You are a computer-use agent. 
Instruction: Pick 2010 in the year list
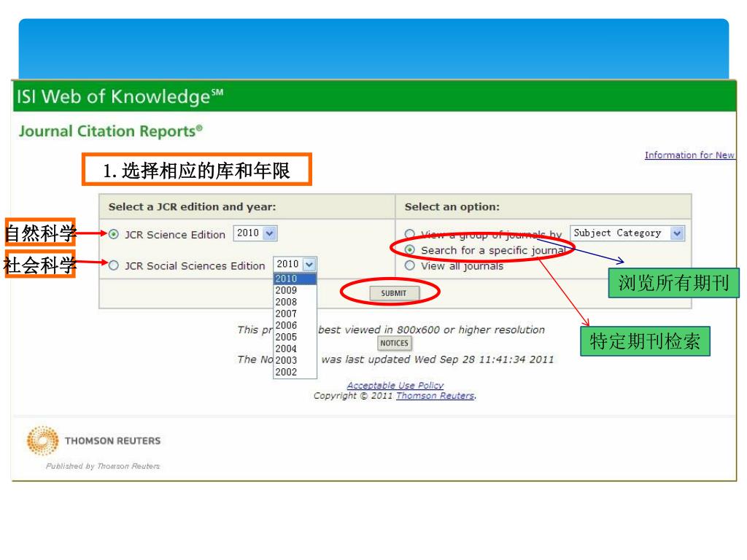tap(295, 279)
